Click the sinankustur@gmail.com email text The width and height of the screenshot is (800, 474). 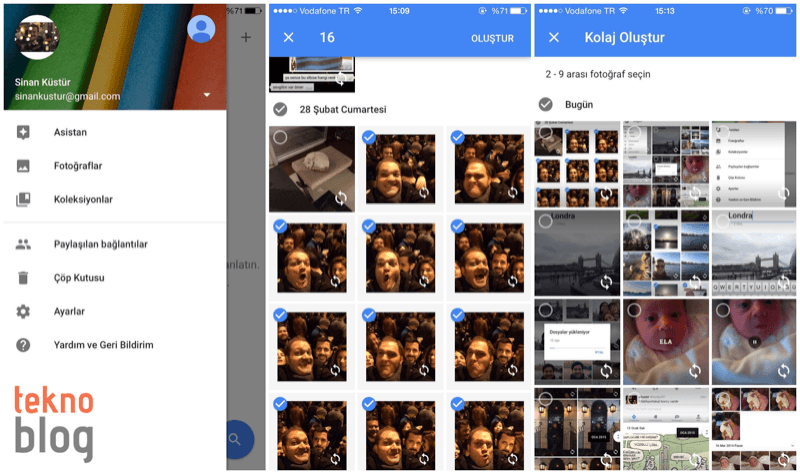pyautogui.click(x=67, y=96)
